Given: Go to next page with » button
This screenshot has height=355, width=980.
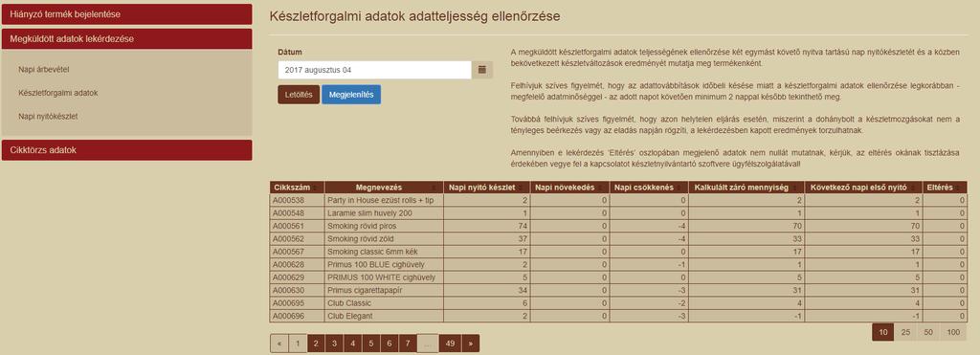Looking at the screenshot, I should coord(471,344).
